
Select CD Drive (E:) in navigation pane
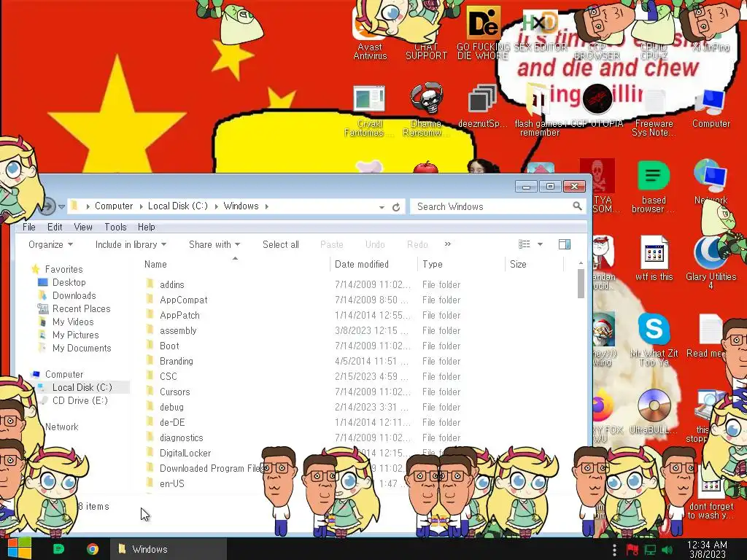click(x=80, y=400)
